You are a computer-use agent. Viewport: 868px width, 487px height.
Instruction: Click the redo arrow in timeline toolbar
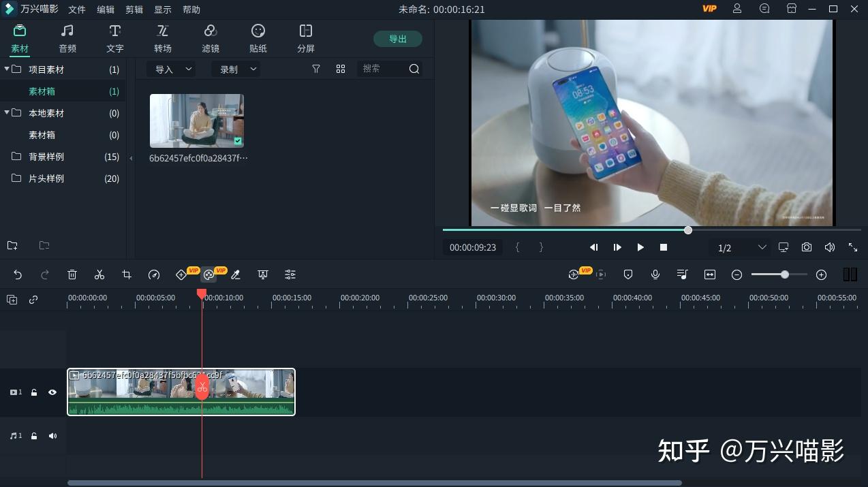(45, 274)
